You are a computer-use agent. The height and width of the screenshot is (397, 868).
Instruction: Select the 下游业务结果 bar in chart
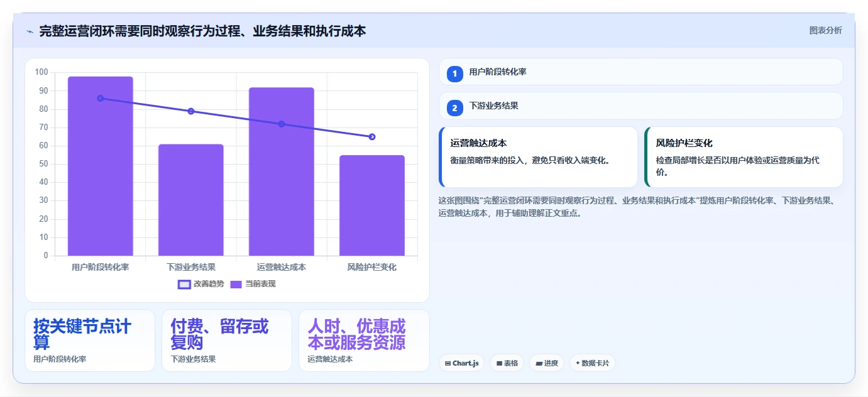[191, 200]
